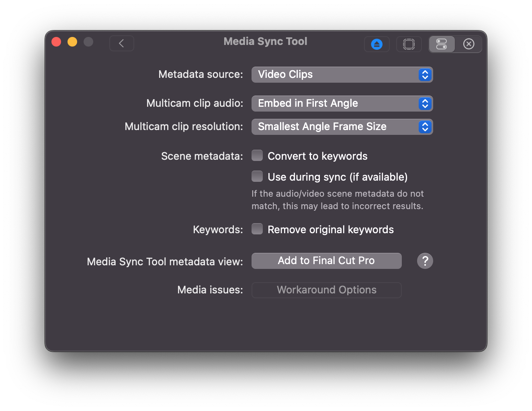This screenshot has height=411, width=532.
Task: Go back using the chevron button
Action: pos(121,43)
